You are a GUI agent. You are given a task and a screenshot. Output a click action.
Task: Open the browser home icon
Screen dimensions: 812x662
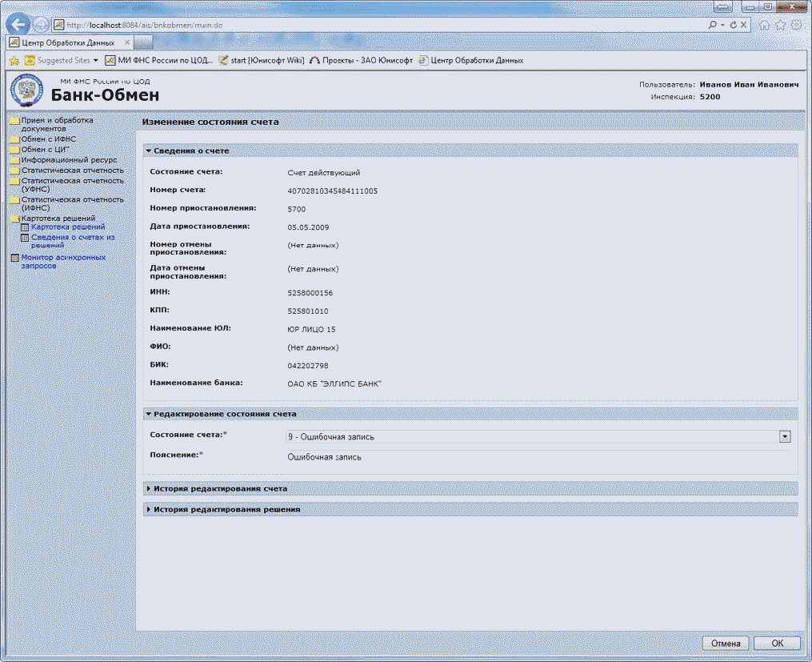tap(765, 26)
